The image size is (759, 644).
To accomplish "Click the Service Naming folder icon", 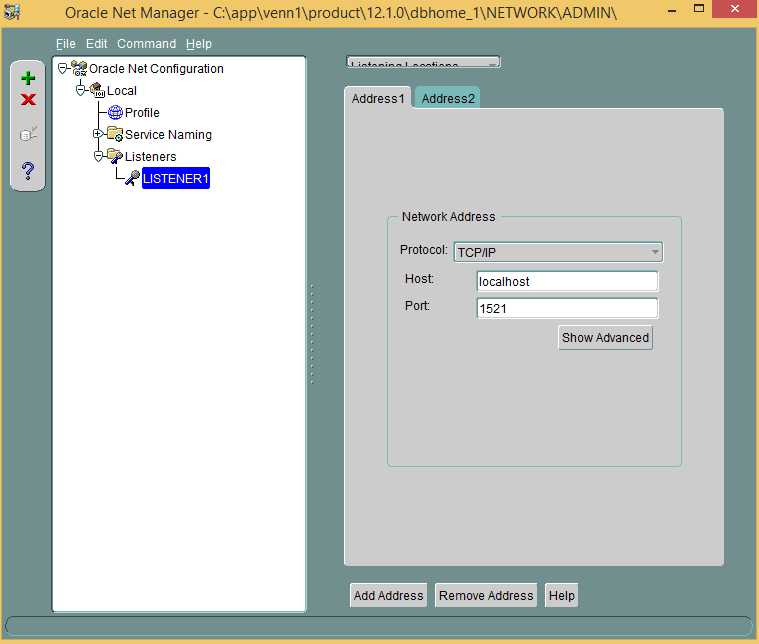I will (x=115, y=134).
